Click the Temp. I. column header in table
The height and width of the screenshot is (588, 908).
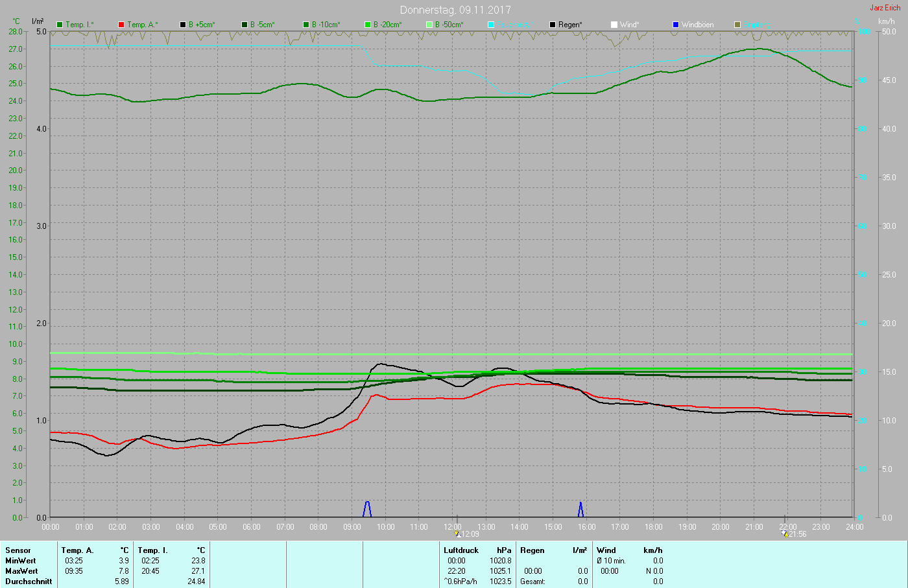tap(152, 550)
